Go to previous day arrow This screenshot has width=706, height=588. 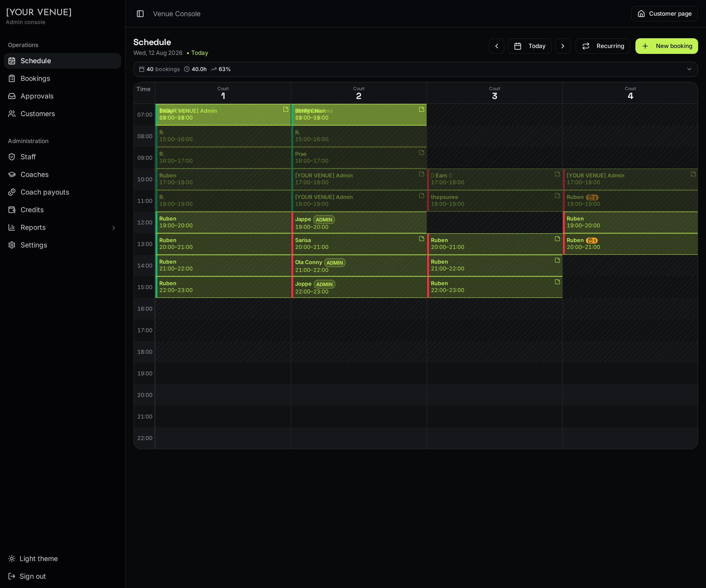[x=496, y=46]
